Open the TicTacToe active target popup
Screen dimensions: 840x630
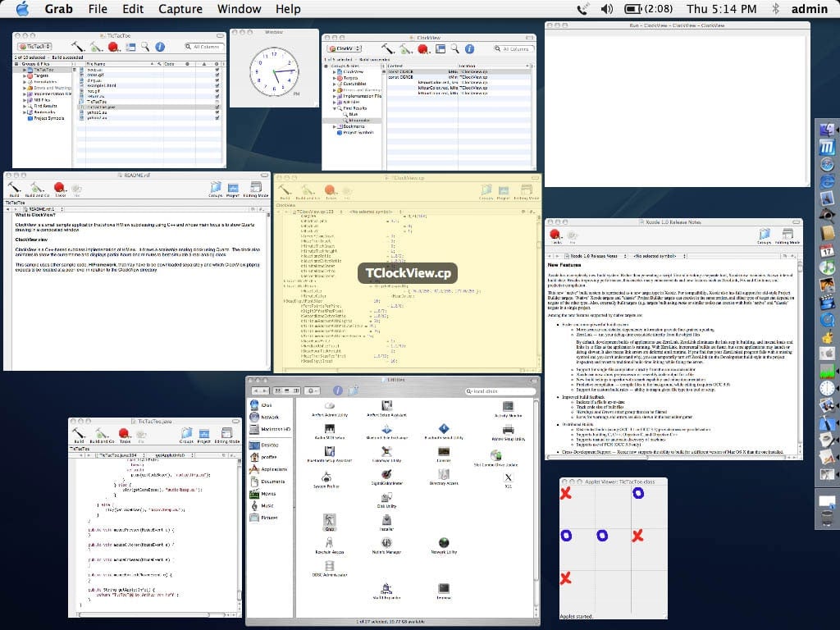pos(34,47)
